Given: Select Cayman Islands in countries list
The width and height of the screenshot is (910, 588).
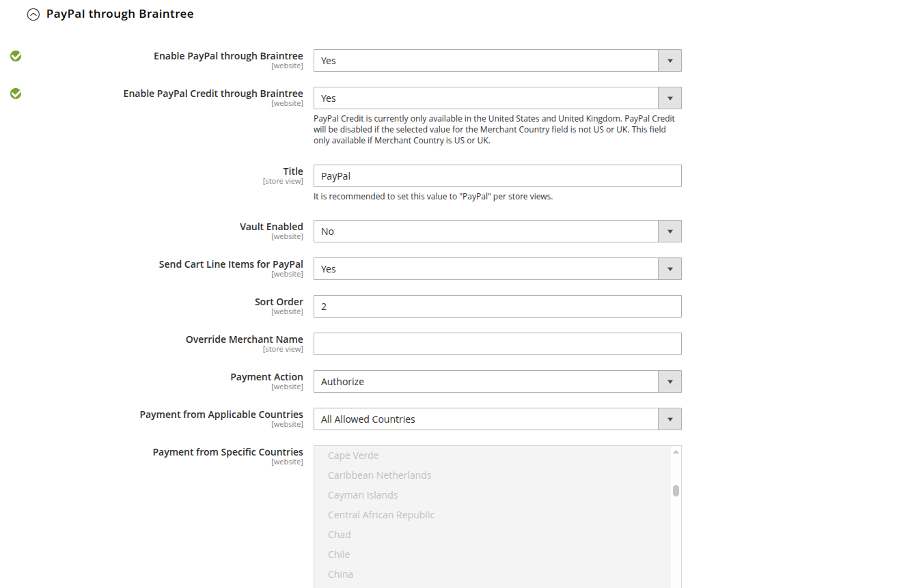Looking at the screenshot, I should pyautogui.click(x=363, y=495).
